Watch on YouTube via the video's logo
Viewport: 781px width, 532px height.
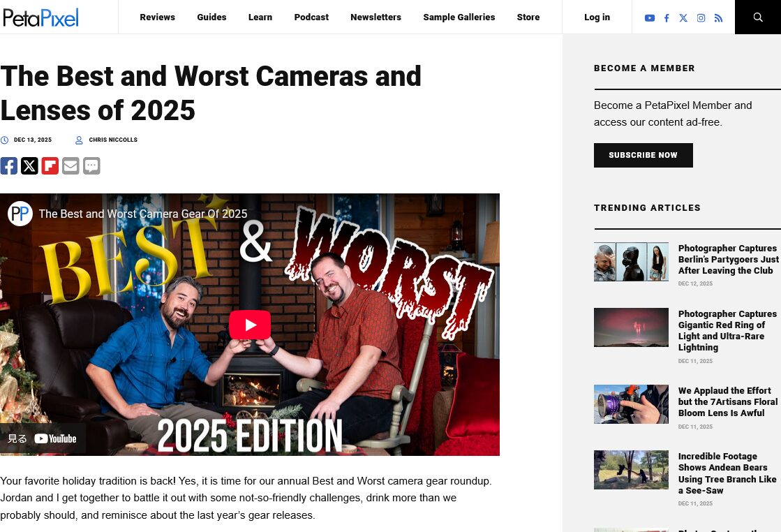(x=56, y=438)
